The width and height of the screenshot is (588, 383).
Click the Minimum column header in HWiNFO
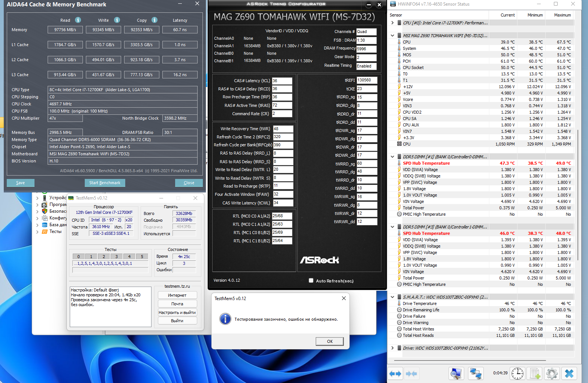point(531,15)
